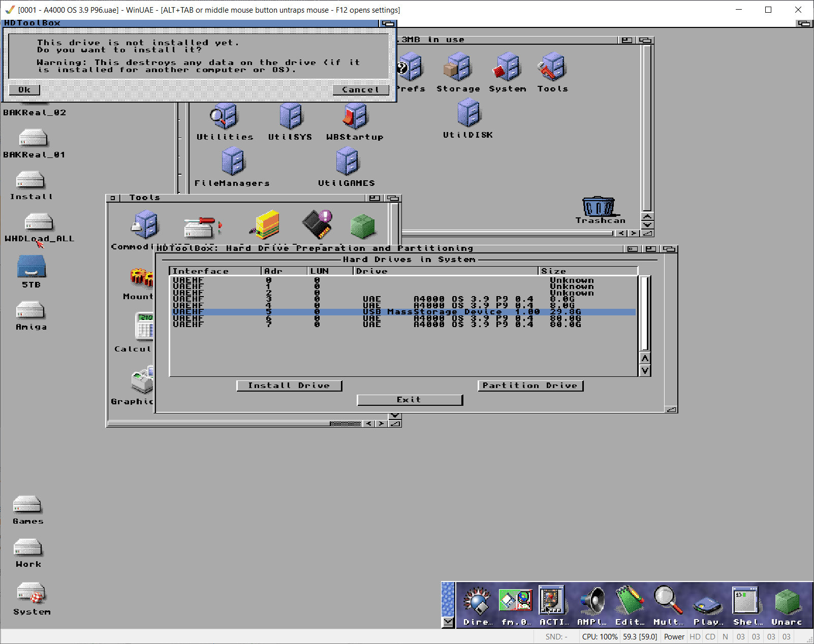
Task: Confirm drive install with Ok button
Action: click(x=24, y=90)
